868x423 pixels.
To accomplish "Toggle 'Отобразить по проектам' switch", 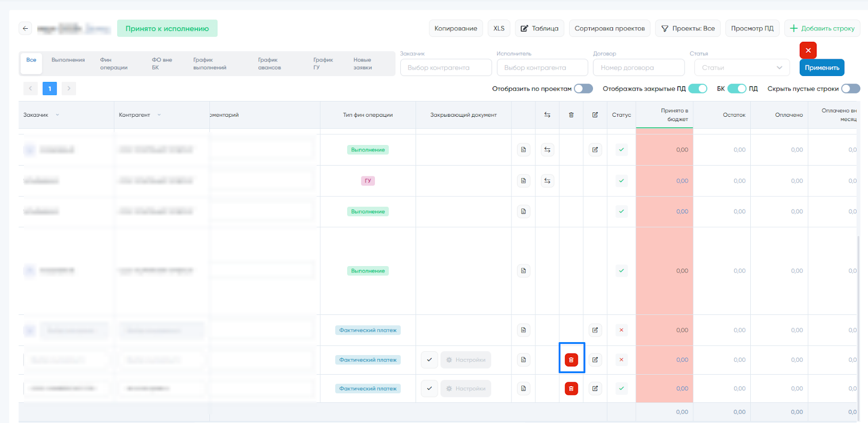I will (x=583, y=89).
